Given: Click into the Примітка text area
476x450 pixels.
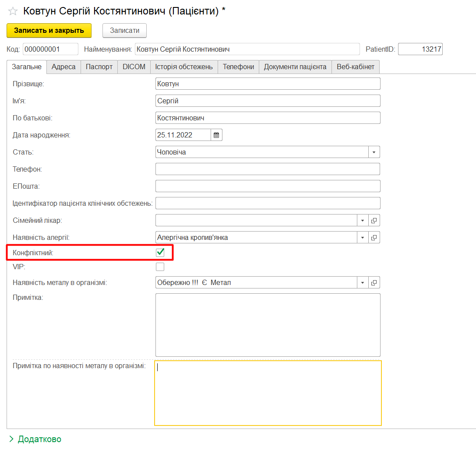Looking at the screenshot, I should 268,325.
